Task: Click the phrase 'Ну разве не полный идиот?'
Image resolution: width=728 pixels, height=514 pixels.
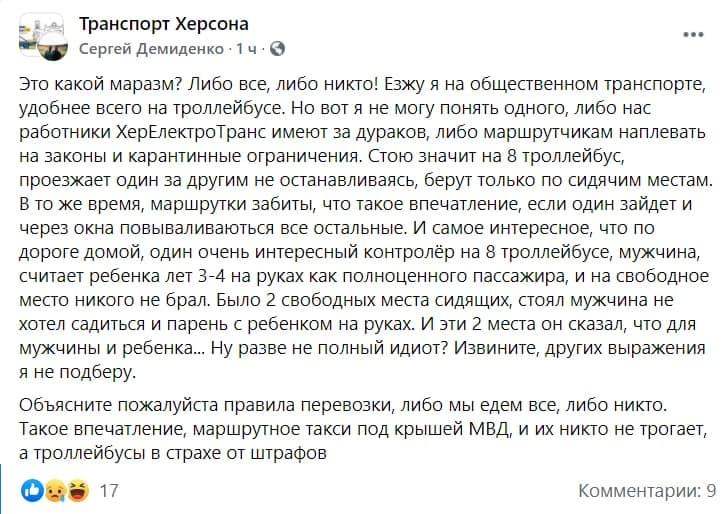Action: pos(329,348)
